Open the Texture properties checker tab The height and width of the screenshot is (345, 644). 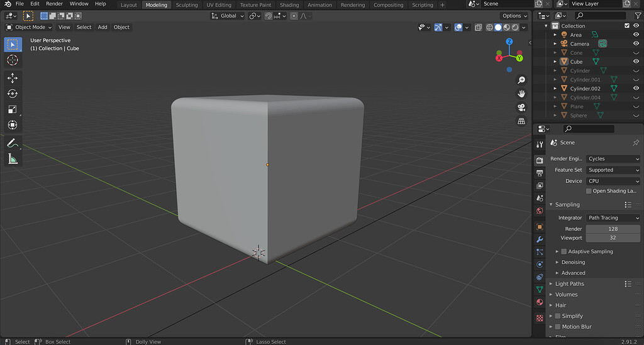coord(540,318)
